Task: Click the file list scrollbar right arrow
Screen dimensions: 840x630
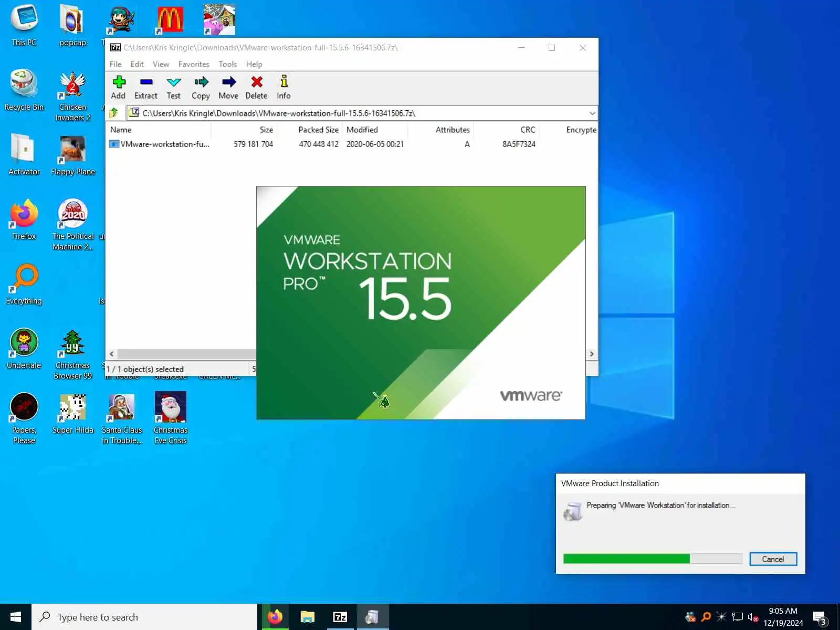Action: (592, 354)
